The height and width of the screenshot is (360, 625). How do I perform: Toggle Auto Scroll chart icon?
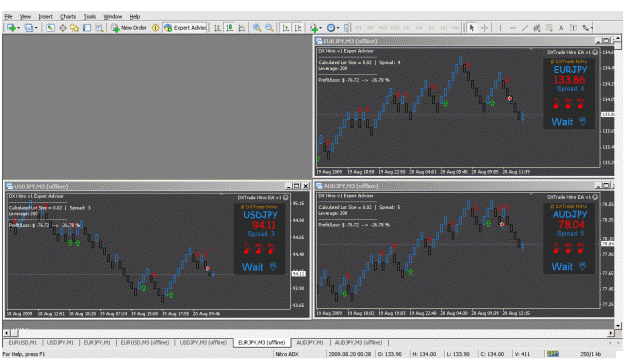(x=286, y=28)
